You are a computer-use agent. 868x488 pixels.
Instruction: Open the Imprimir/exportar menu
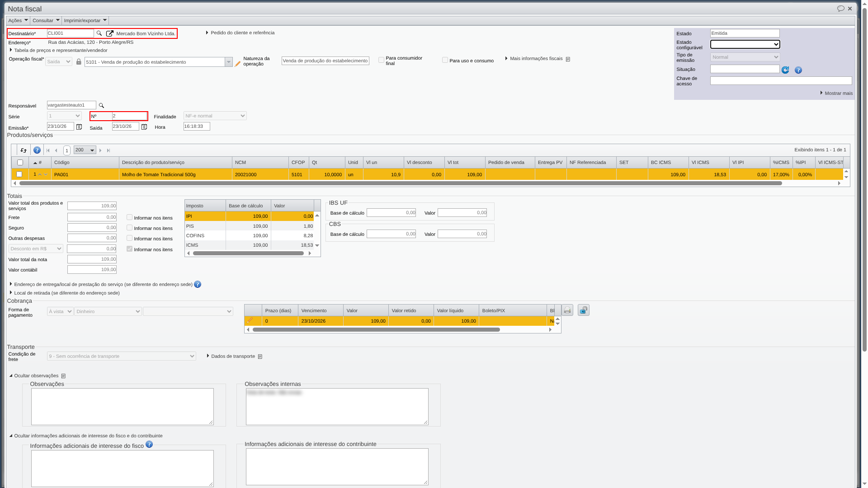85,20
